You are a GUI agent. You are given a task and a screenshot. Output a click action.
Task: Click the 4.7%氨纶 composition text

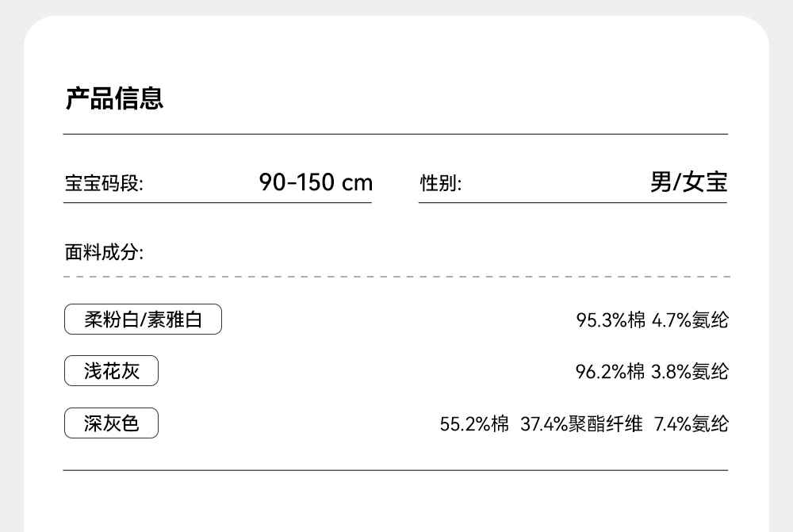690,320
